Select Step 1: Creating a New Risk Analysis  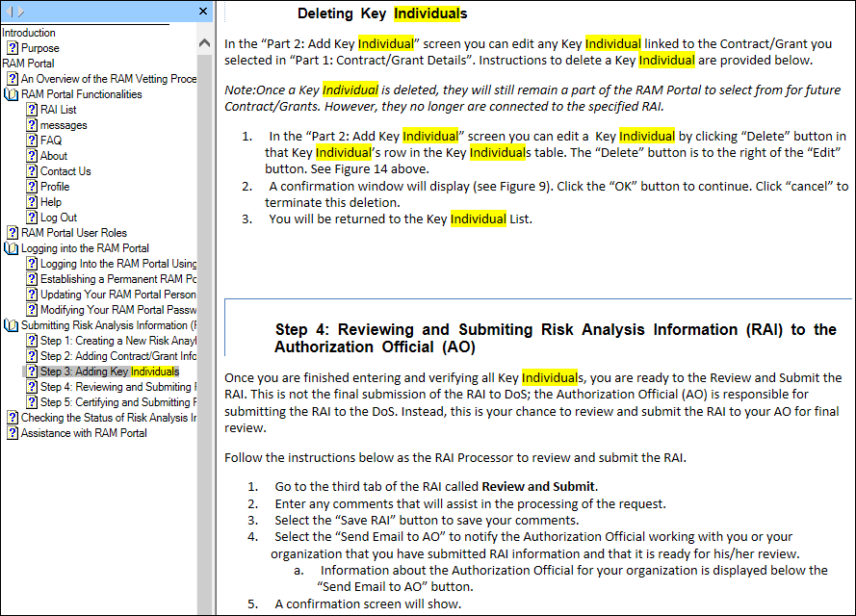pos(117,341)
